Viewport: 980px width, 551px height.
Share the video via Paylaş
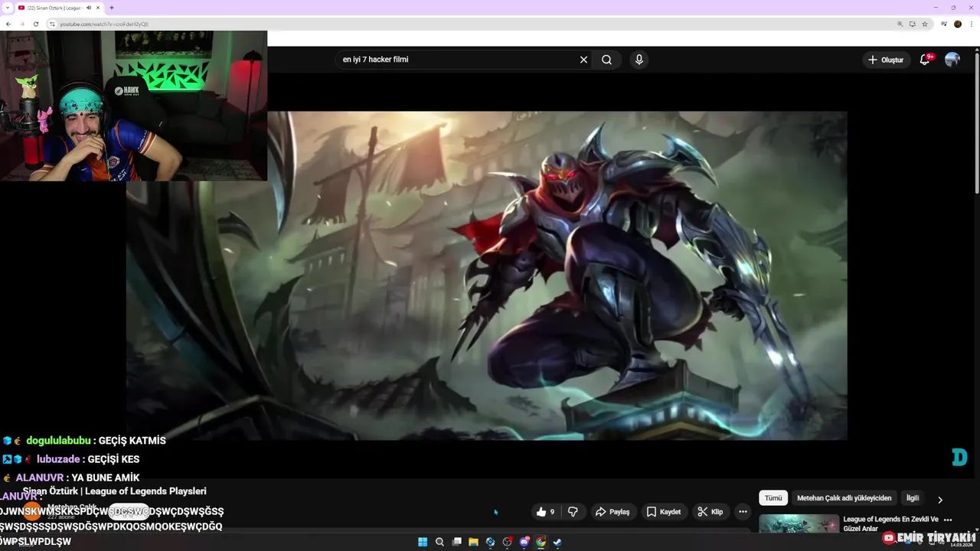[612, 512]
